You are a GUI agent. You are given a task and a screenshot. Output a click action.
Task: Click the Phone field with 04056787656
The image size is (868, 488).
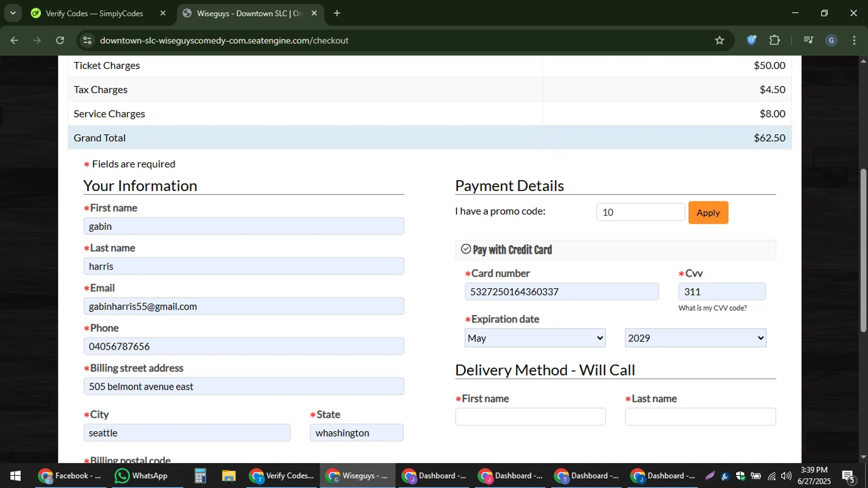[x=244, y=346]
